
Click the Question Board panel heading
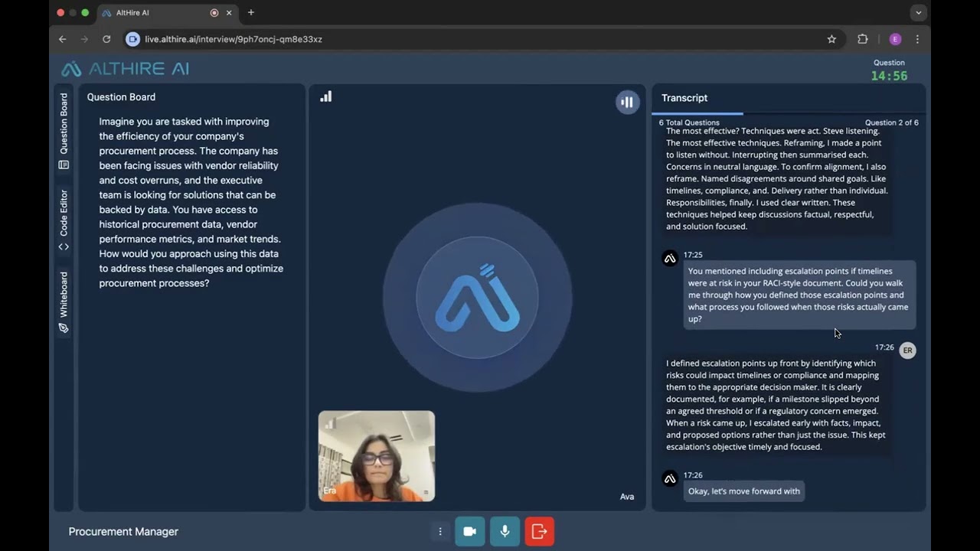[x=121, y=97]
